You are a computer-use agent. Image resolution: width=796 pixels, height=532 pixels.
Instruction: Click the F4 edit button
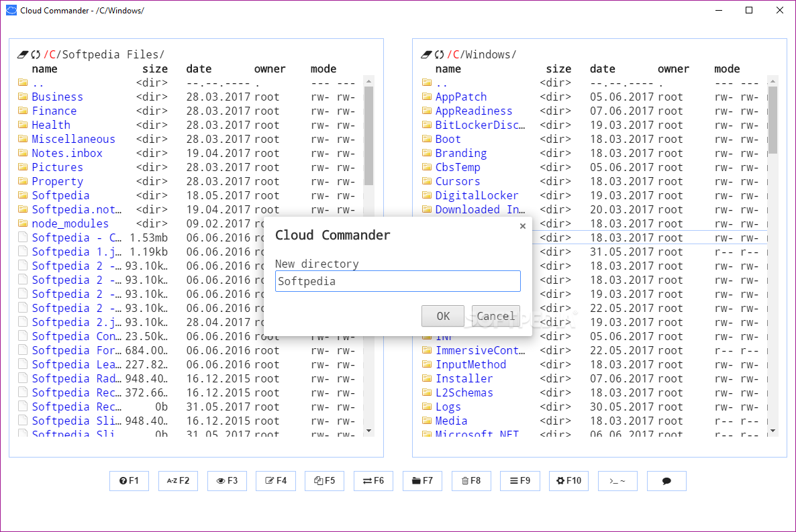point(276,481)
